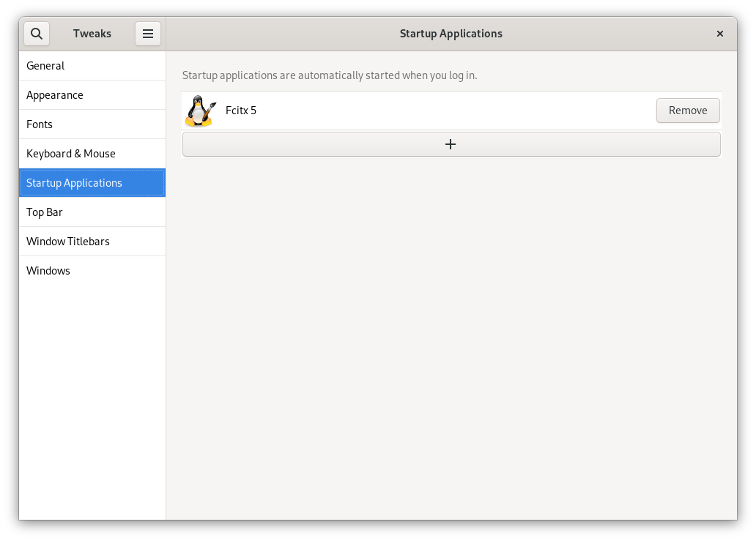The height and width of the screenshot is (541, 756).
Task: Open the hamburger menu button
Action: tap(148, 34)
